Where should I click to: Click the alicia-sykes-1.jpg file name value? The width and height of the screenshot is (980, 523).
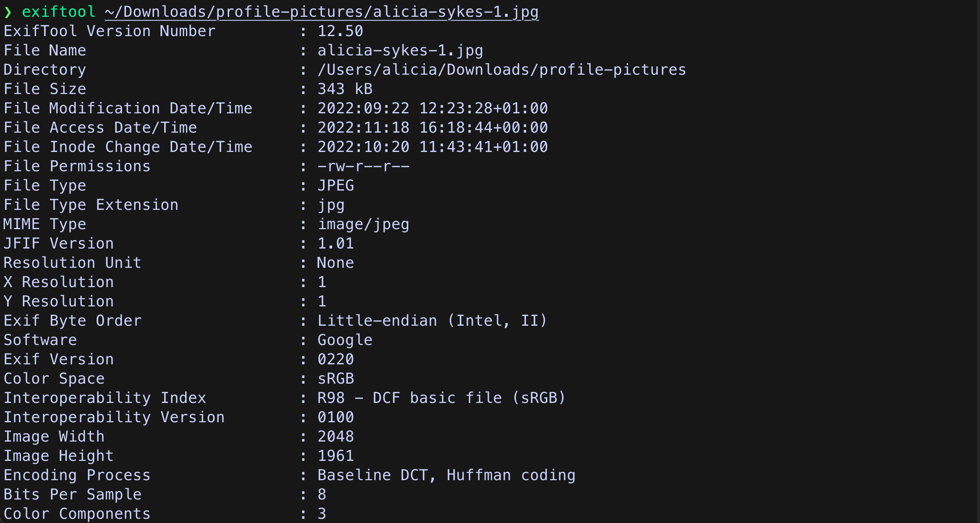(400, 51)
